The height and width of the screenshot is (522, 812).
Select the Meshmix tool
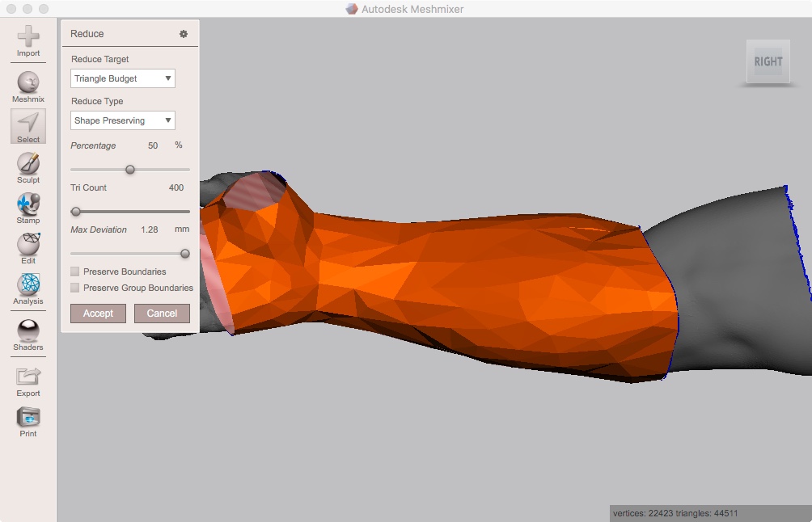[x=27, y=83]
